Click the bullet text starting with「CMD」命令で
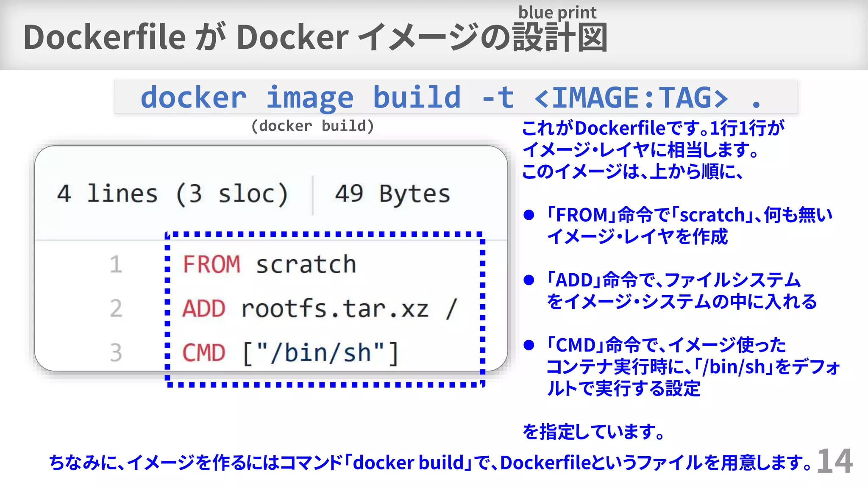Viewport: 868px width, 488px height. click(x=693, y=366)
